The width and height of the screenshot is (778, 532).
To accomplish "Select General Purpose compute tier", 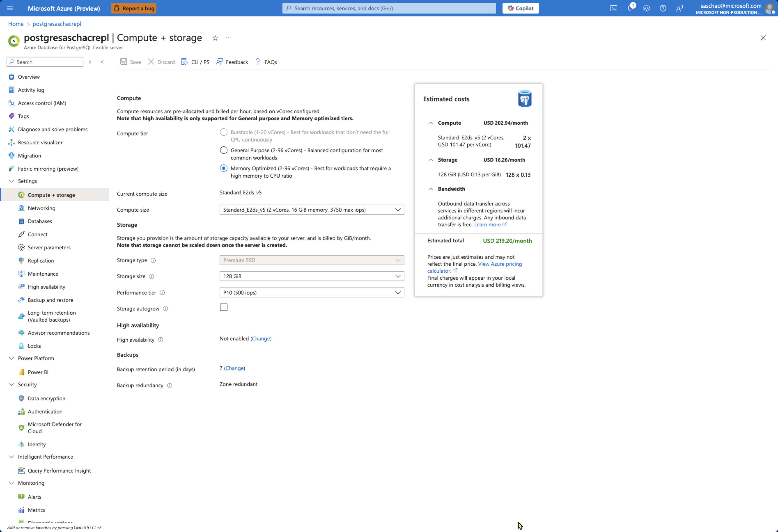I will pos(224,150).
